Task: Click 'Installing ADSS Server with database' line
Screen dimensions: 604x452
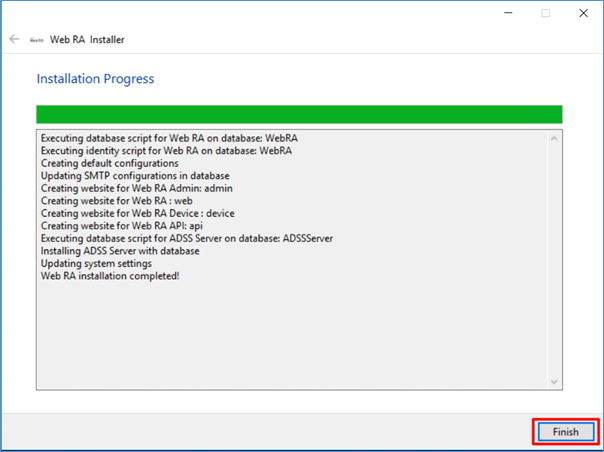Action: click(120, 251)
